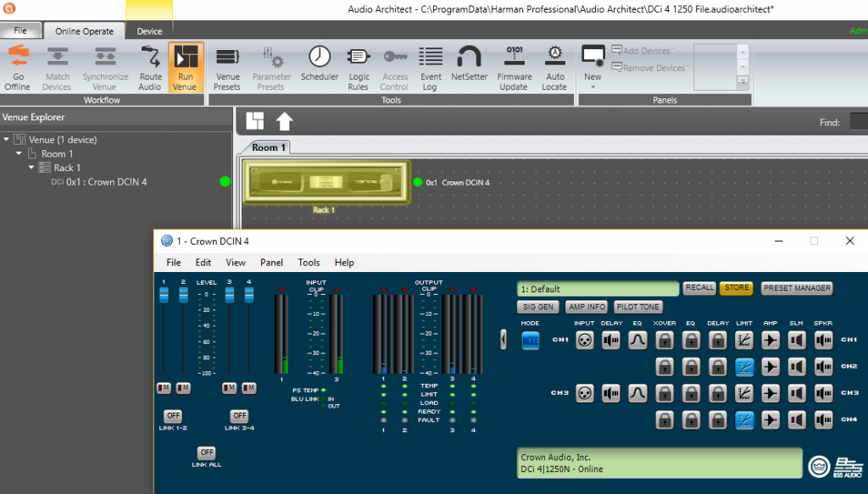Screen dimensions: 868x494
Task: Open the Route Audio tool
Action: coord(150,68)
